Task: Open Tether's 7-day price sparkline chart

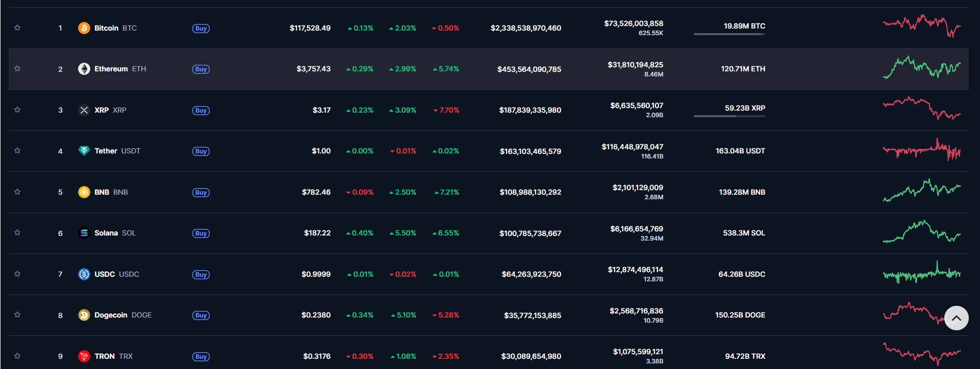Action: coord(922,149)
